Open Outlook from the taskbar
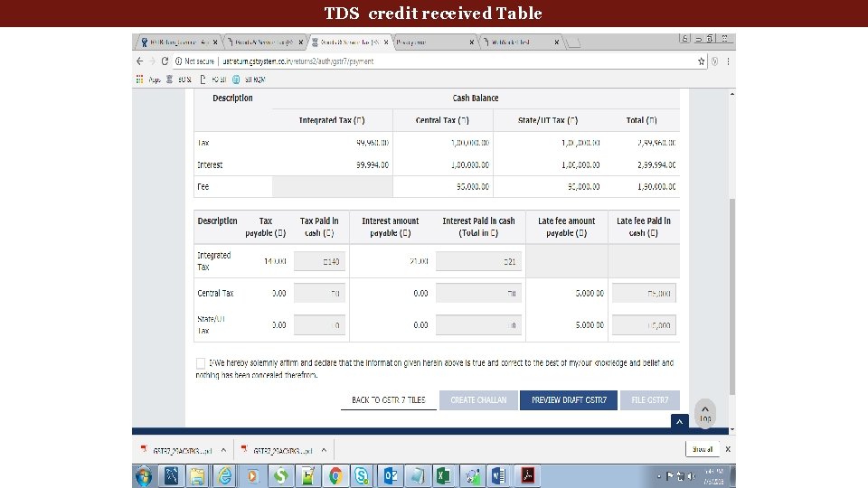This screenshot has width=868, height=488. 391,476
